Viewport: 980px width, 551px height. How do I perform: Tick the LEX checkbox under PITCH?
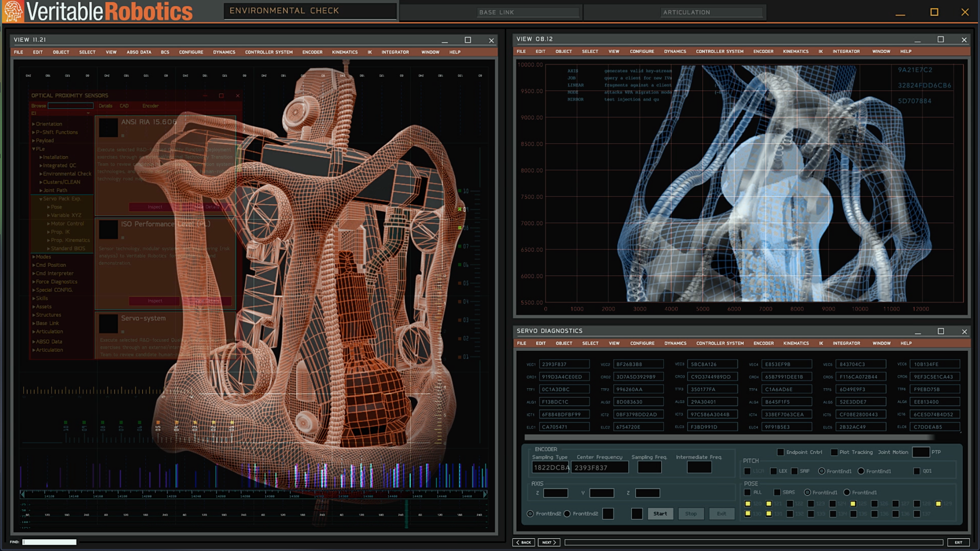coord(774,471)
